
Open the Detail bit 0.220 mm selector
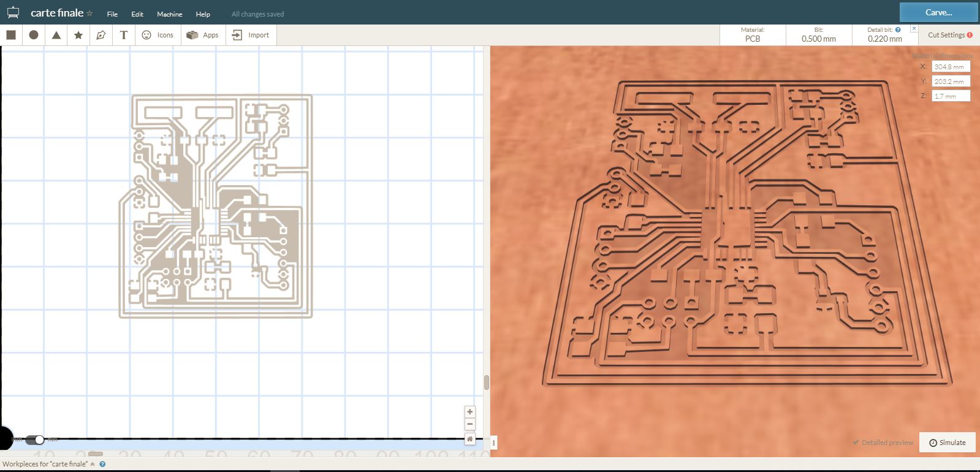point(884,35)
